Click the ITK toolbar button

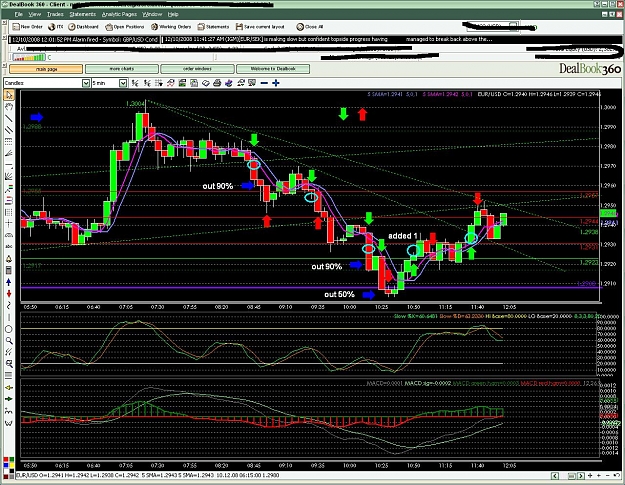tap(55, 27)
